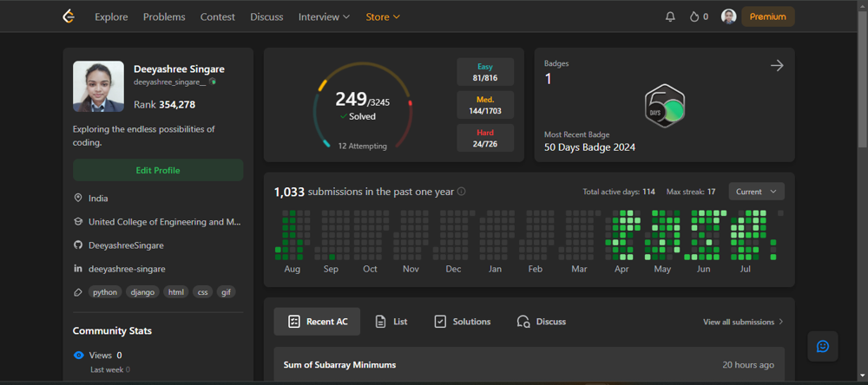Click the submissions info icon
This screenshot has height=385, width=868.
pyautogui.click(x=462, y=192)
